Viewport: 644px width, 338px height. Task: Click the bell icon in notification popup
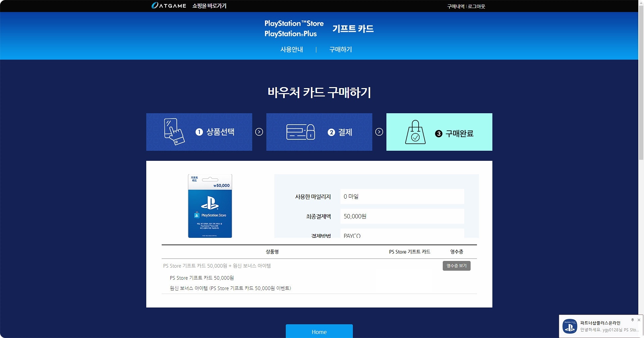pos(633,320)
